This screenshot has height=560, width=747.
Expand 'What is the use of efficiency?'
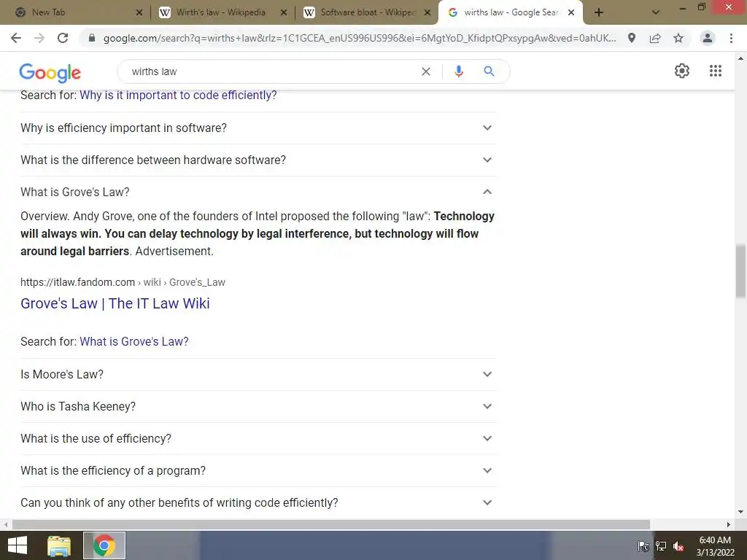click(x=258, y=438)
